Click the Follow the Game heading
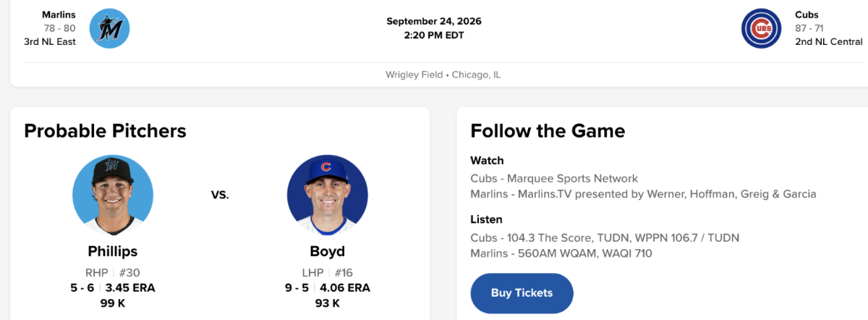 pyautogui.click(x=548, y=131)
